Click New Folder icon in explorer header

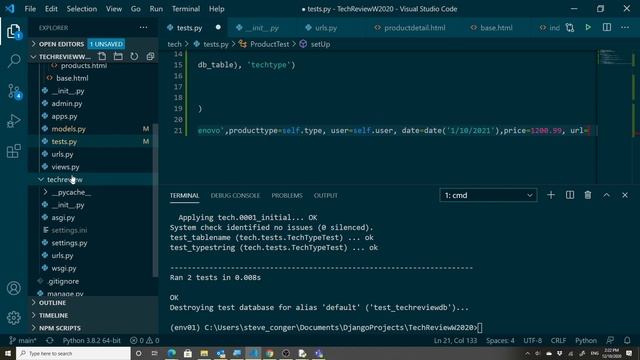tap(118, 56)
